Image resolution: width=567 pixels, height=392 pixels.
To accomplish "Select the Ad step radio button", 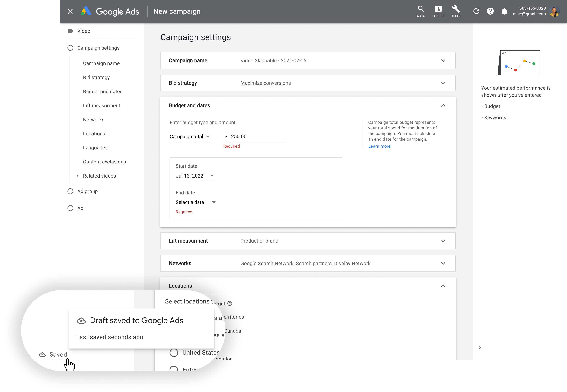I will (71, 208).
